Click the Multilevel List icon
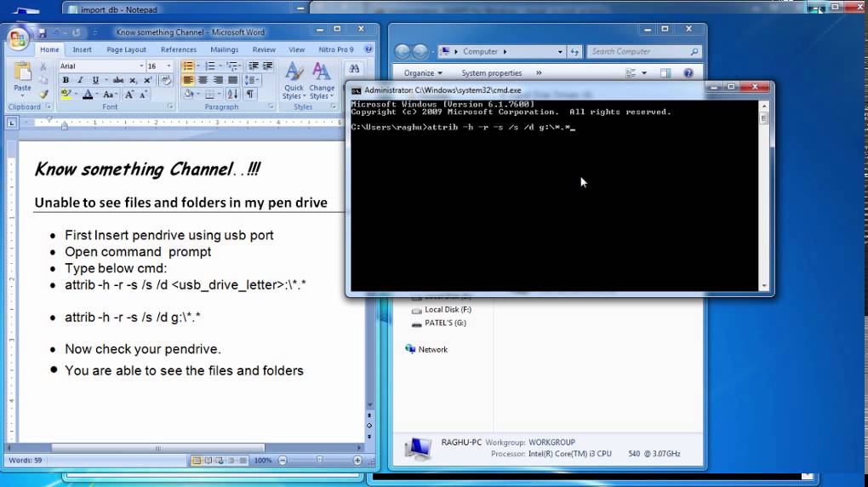This screenshot has height=487, width=868. 232,66
